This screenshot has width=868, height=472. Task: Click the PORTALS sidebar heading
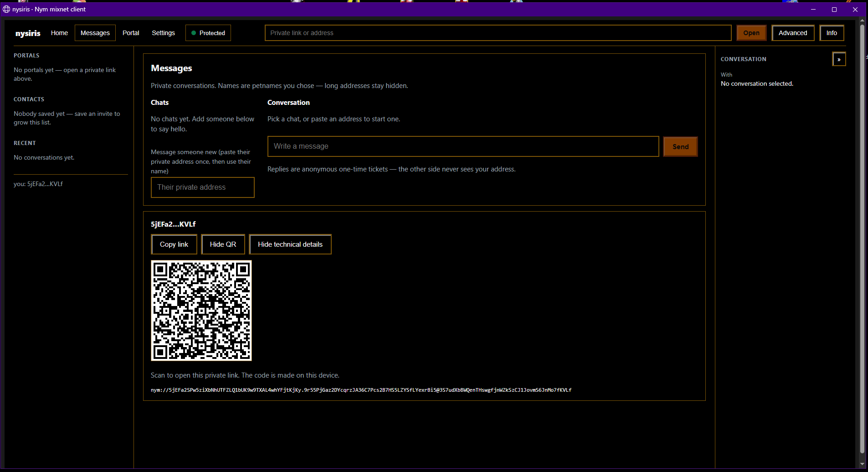pos(26,56)
